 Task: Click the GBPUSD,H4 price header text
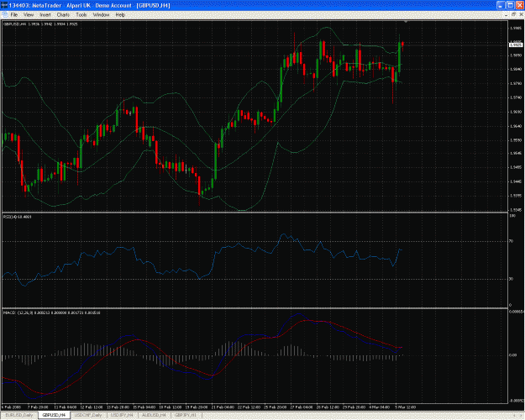point(40,24)
